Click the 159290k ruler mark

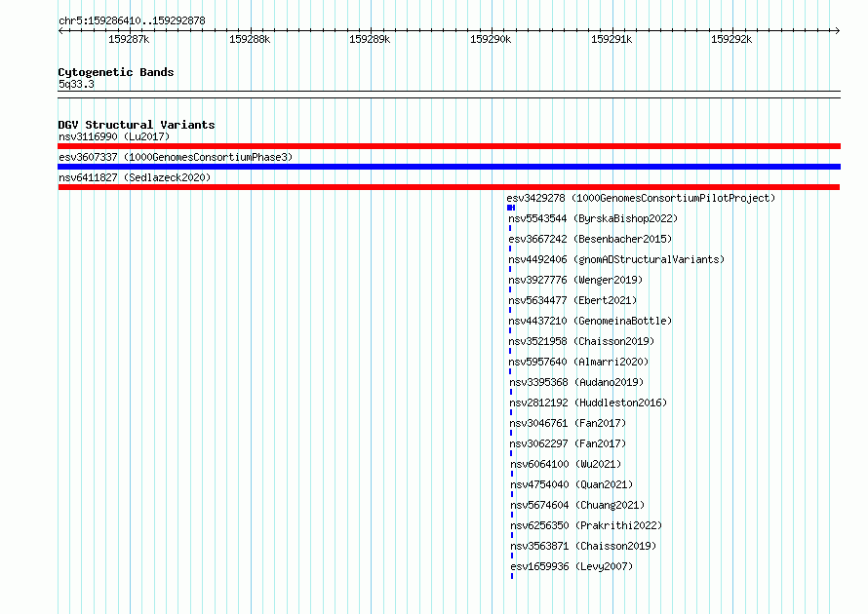[491, 39]
